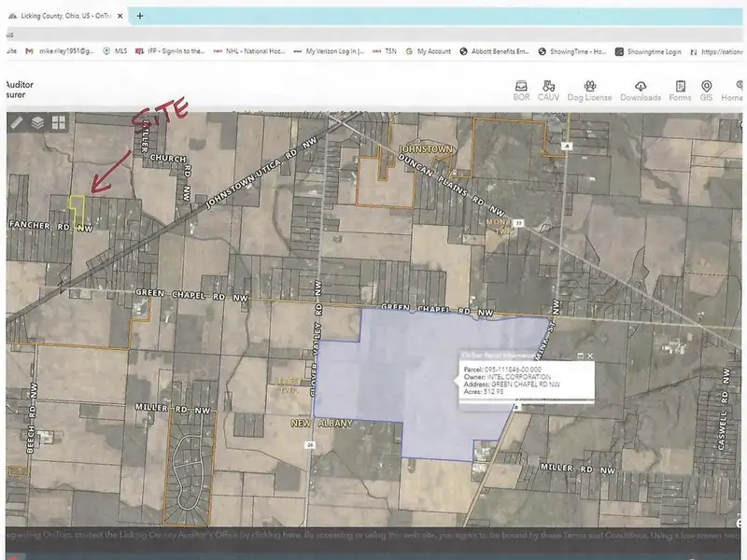747x560 pixels.
Task: Maximize the parcel information popup
Action: pyautogui.click(x=580, y=356)
